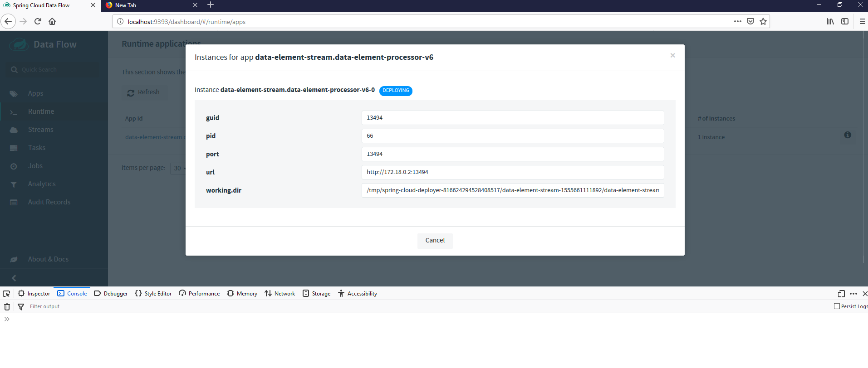Image resolution: width=868 pixels, height=368 pixels.
Task: Show instance info icon in row
Action: (x=848, y=135)
